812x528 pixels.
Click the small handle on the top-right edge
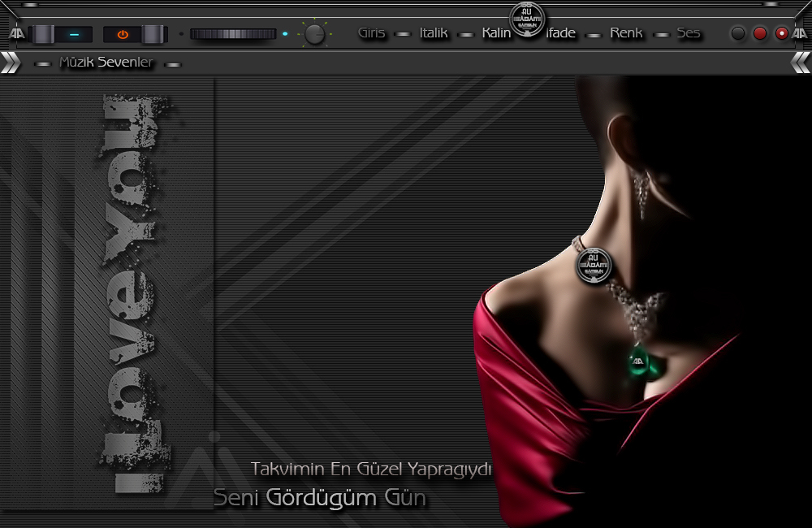771,4
